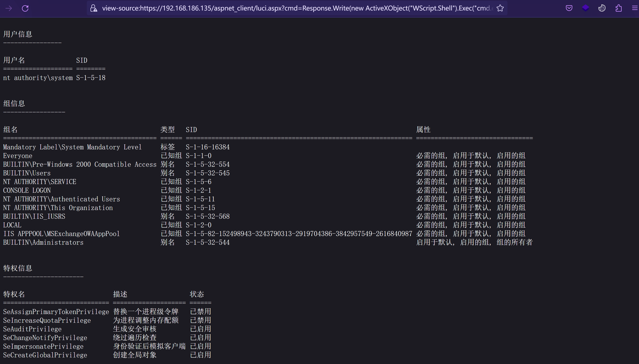The image size is (639, 364).
Task: Click the SeAssignPrimaryTokenPrivilege entry
Action: tap(56, 312)
